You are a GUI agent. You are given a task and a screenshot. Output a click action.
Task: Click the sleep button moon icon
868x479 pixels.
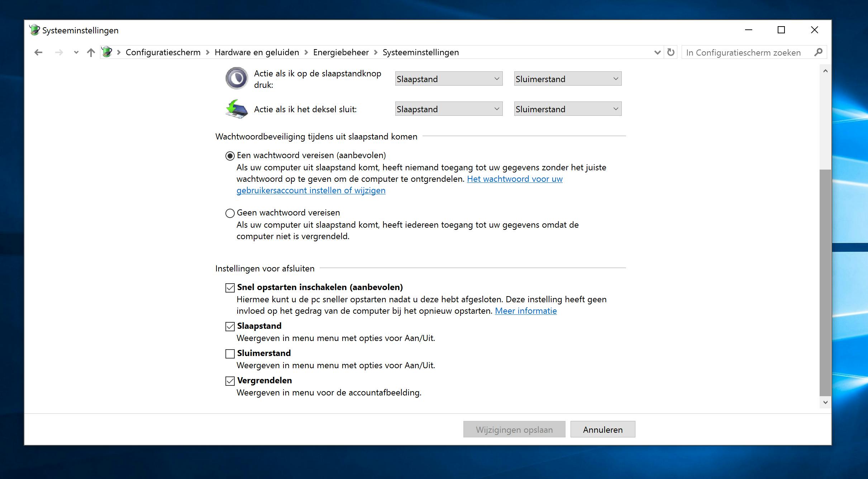pyautogui.click(x=237, y=78)
